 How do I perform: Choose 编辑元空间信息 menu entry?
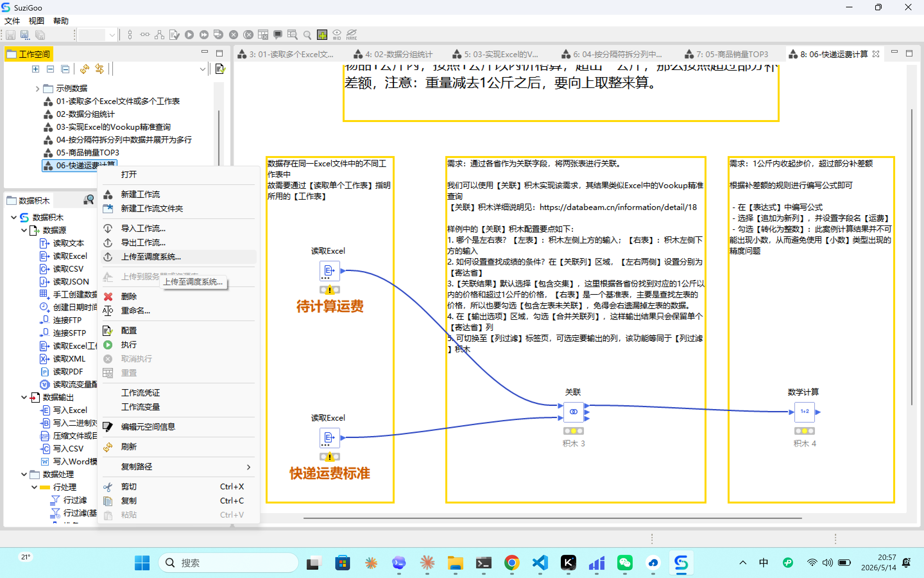[178, 427]
